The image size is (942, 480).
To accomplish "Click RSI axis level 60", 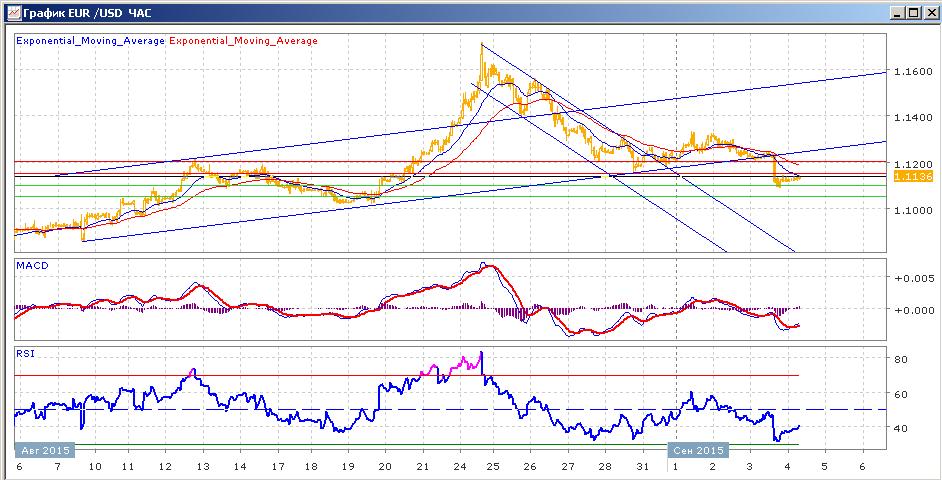I will (901, 394).
